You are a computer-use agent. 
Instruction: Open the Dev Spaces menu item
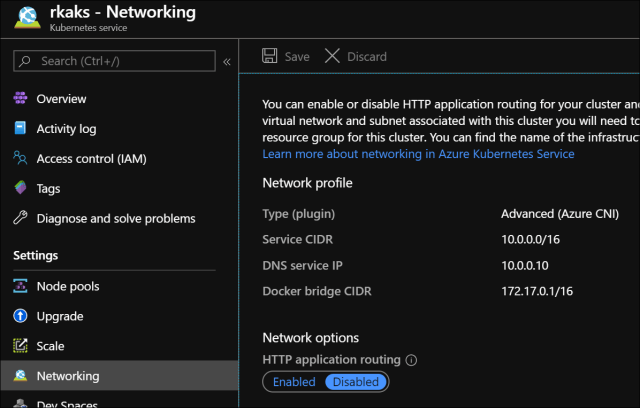tap(68, 403)
